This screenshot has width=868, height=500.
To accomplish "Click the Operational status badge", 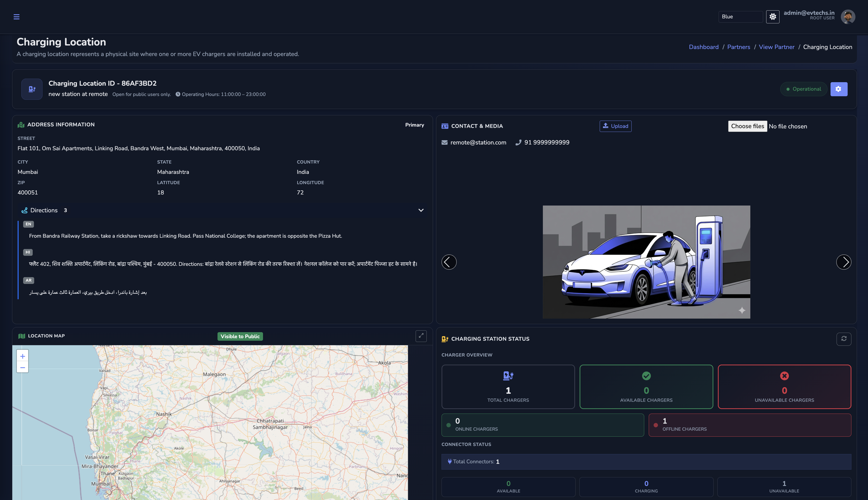I will 803,89.
